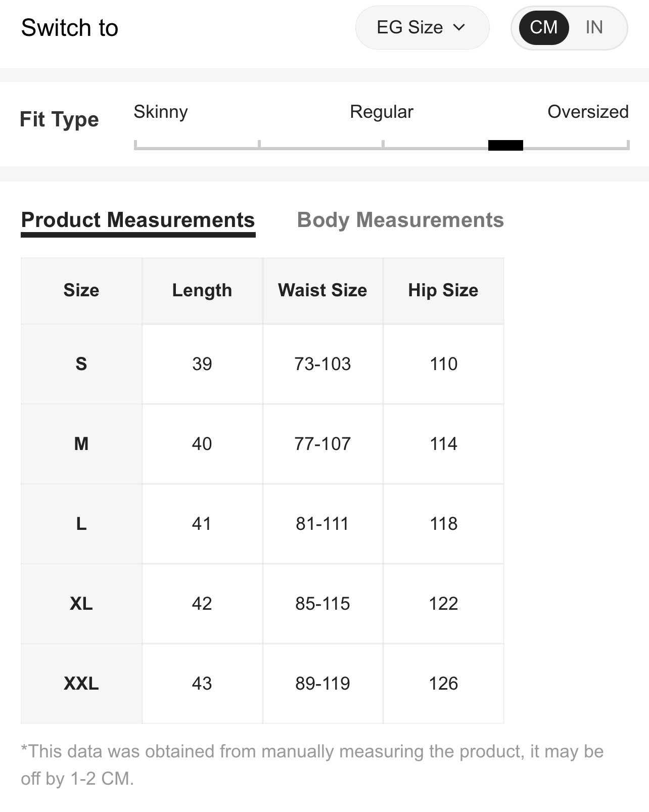Click the EG Size chevron arrow
Viewport: 649px width, 812px height.
coord(459,28)
